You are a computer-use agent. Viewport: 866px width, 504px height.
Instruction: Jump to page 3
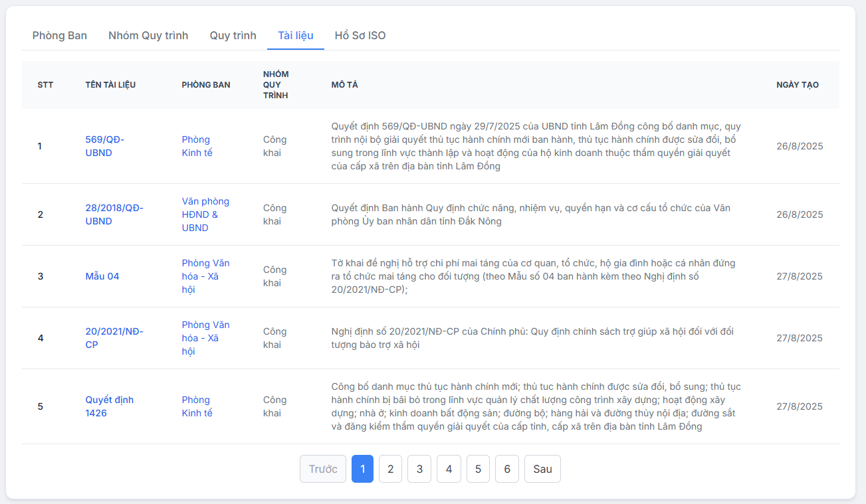click(419, 469)
